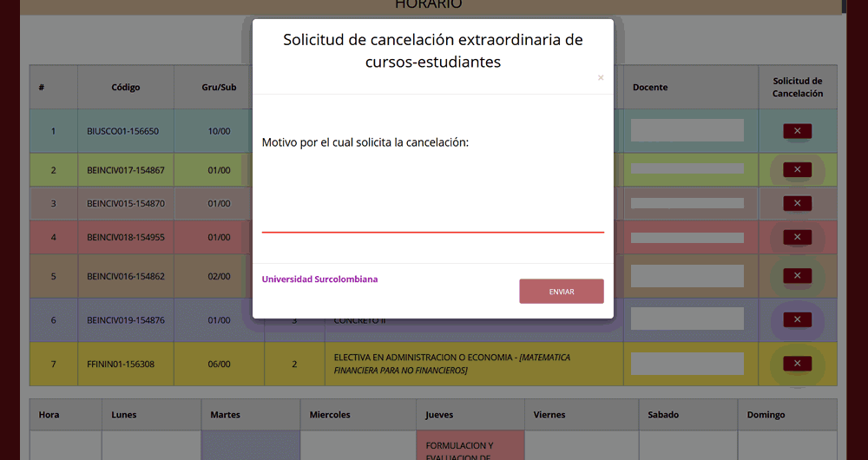Click Docente field for FFININ01-156308 row

pos(687,364)
